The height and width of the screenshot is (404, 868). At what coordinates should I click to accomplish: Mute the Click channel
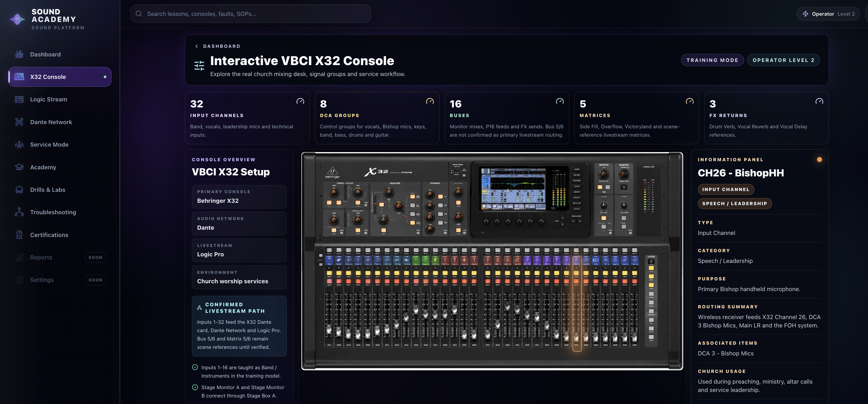(596, 281)
